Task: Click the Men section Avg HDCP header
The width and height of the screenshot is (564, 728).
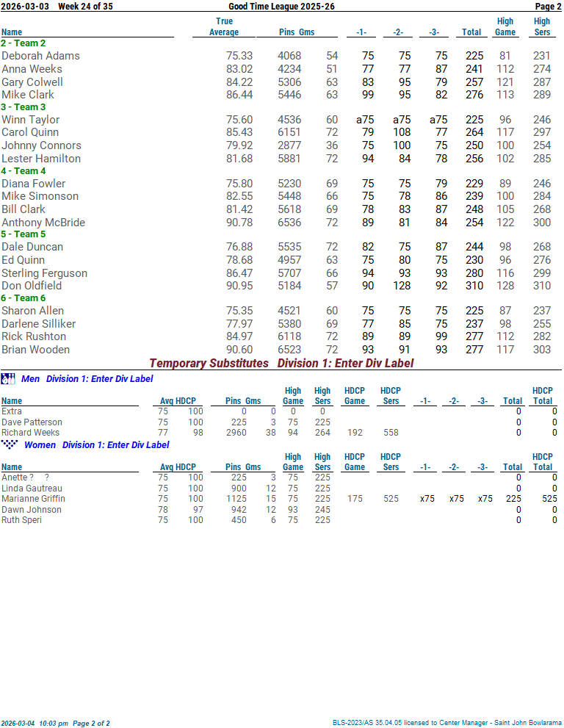Action: (x=178, y=401)
